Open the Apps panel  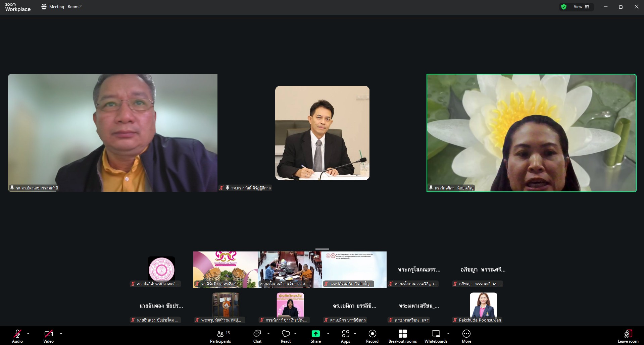pos(345,336)
